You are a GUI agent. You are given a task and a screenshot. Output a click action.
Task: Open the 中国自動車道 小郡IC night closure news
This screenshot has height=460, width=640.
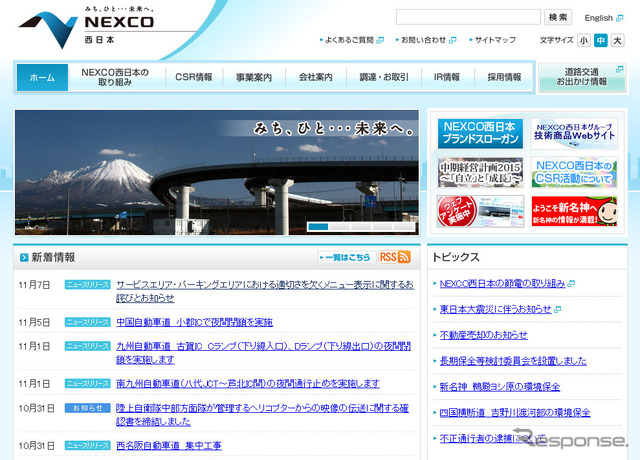click(x=194, y=322)
